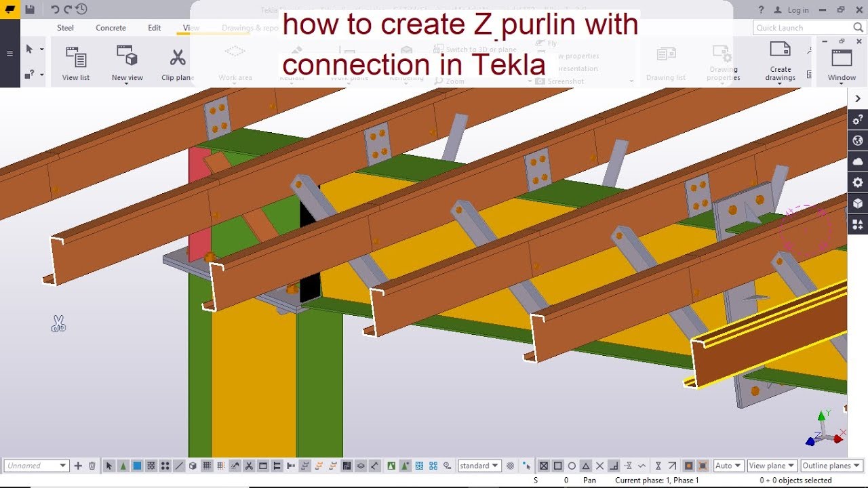Image resolution: width=868 pixels, height=488 pixels.
Task: Open the Auto dropdown
Action: [728, 466]
